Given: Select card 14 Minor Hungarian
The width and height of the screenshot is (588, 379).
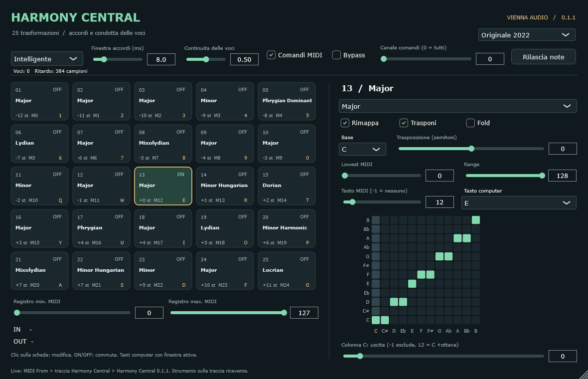Looking at the screenshot, I should (x=225, y=186).
